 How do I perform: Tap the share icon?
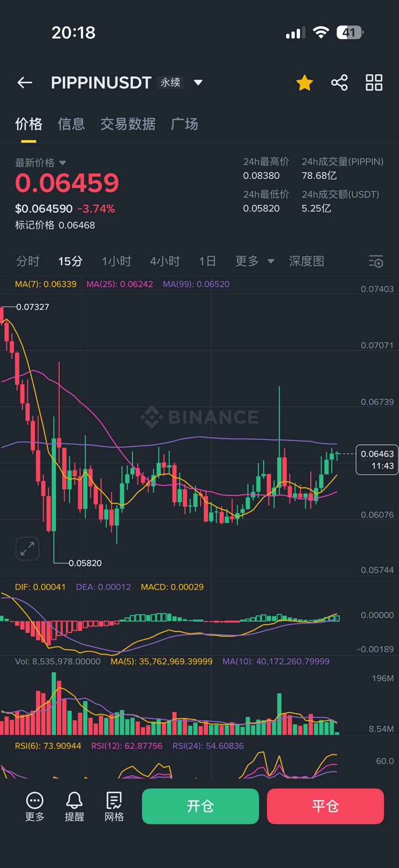(x=339, y=83)
